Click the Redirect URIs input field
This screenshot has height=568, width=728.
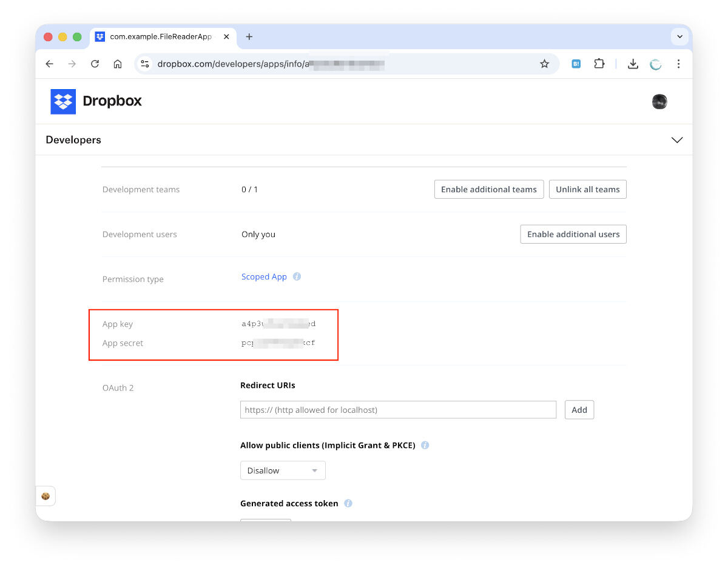coord(398,410)
